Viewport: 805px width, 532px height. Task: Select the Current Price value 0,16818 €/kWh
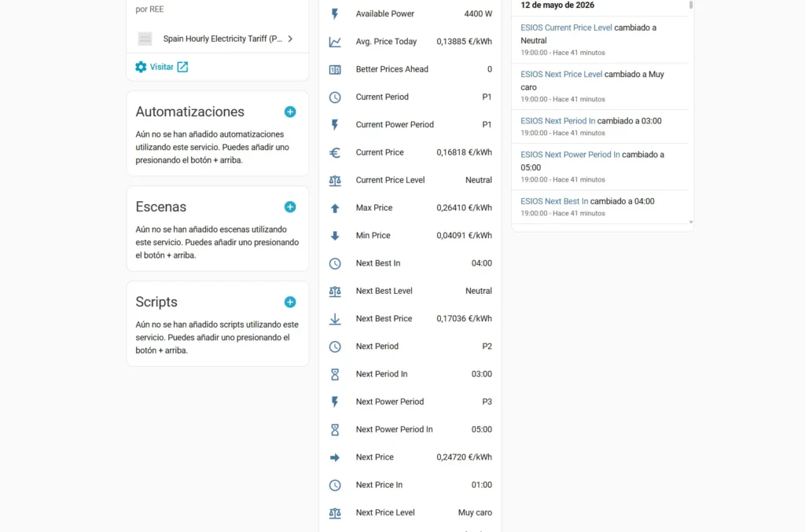[464, 152]
